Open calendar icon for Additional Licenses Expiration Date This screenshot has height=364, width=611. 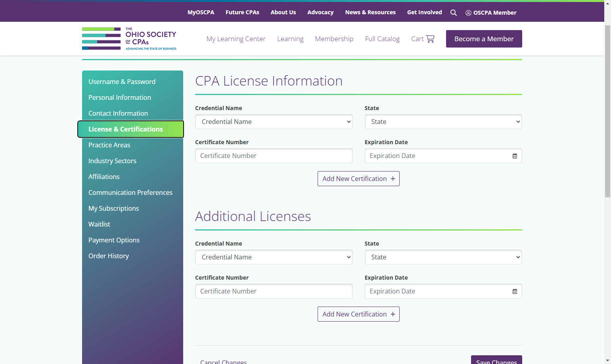click(515, 292)
